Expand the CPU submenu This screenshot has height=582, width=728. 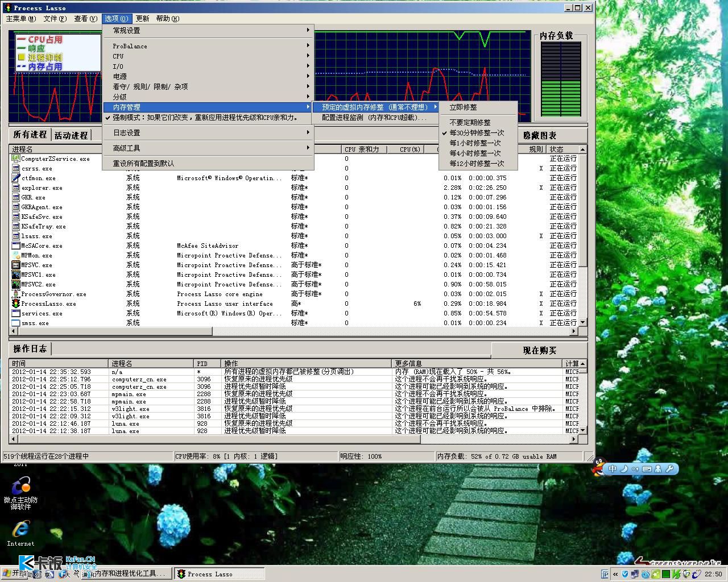208,56
